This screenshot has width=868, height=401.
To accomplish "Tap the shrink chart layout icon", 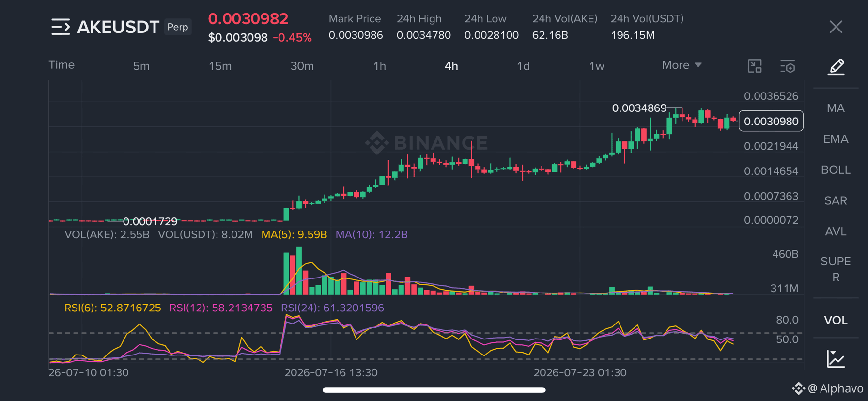I will (755, 66).
